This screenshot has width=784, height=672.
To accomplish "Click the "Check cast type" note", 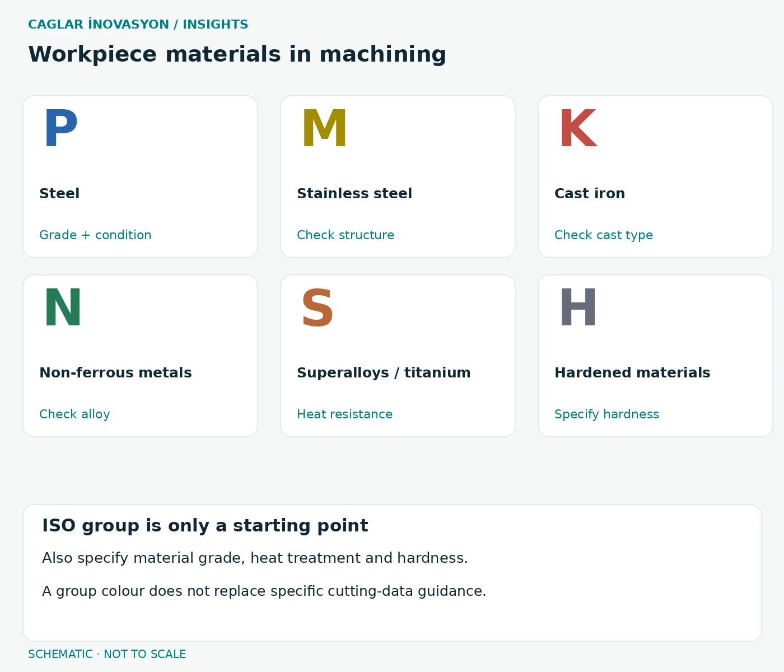I will (x=604, y=235).
